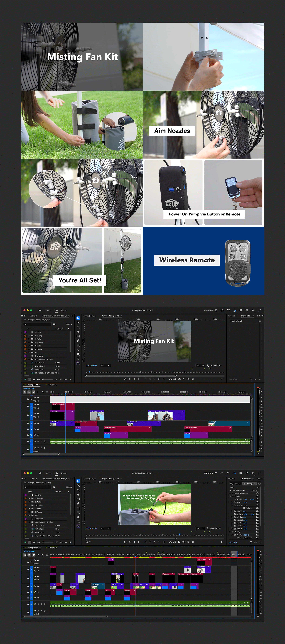The image size is (285, 644).
Task: Hide Video 5 track in 00:01:08:08 timeline
Action: (38, 567)
